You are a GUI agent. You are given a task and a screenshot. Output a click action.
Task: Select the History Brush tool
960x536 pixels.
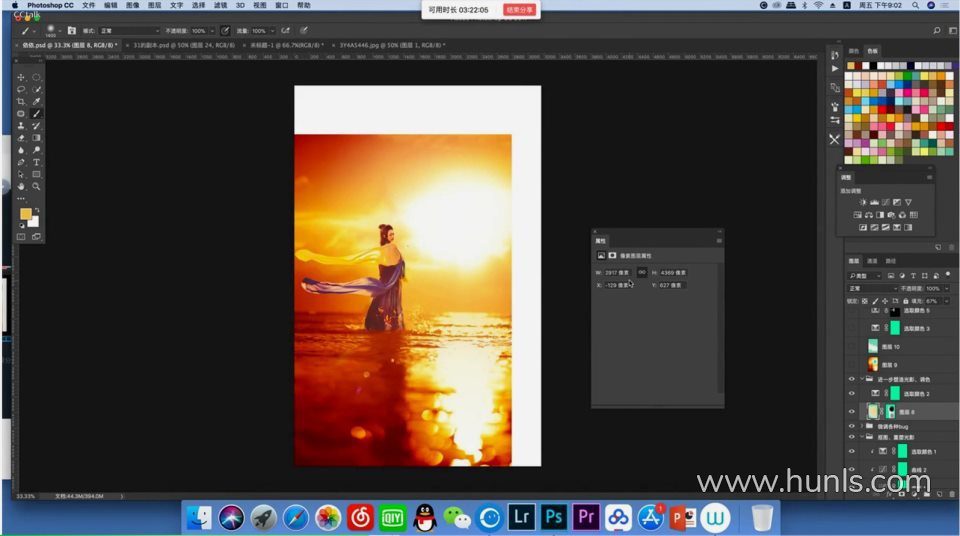[x=36, y=126]
